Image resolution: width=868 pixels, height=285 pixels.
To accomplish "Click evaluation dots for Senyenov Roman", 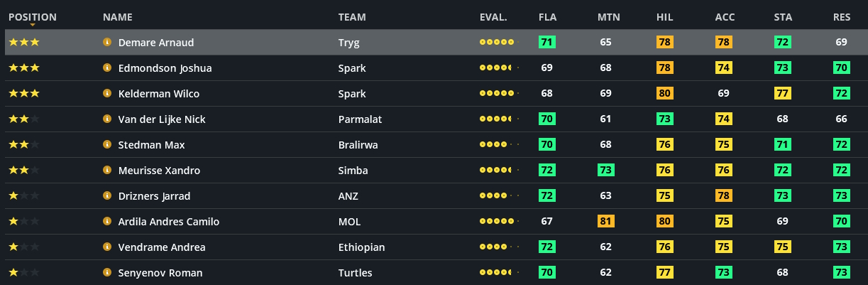I will (x=498, y=273).
